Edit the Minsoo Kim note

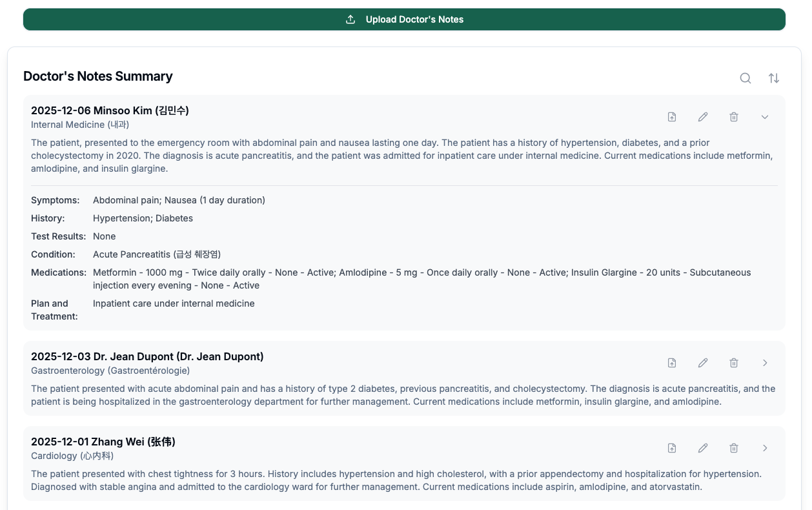(x=703, y=117)
